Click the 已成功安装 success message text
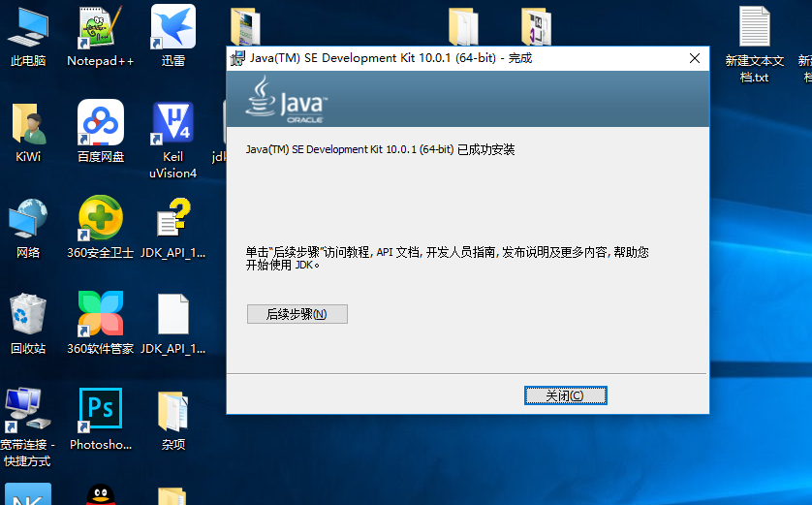The height and width of the screenshot is (505, 812). [x=381, y=149]
